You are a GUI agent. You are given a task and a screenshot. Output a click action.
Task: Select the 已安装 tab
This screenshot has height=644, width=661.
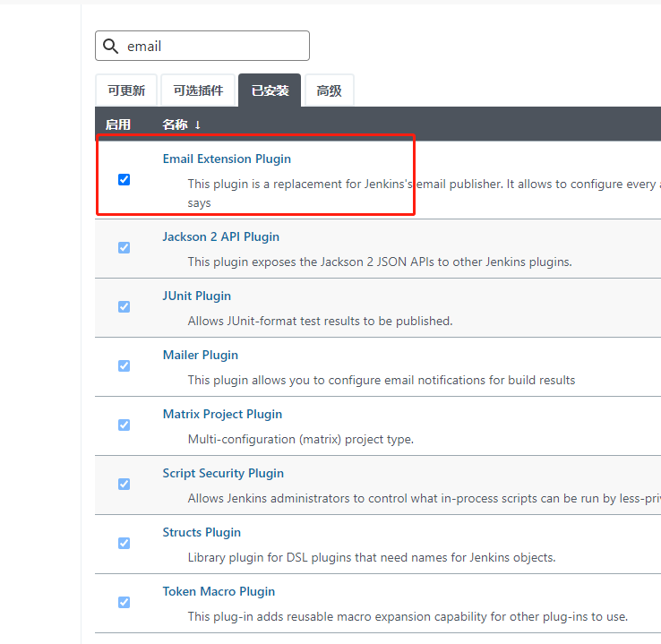270,90
